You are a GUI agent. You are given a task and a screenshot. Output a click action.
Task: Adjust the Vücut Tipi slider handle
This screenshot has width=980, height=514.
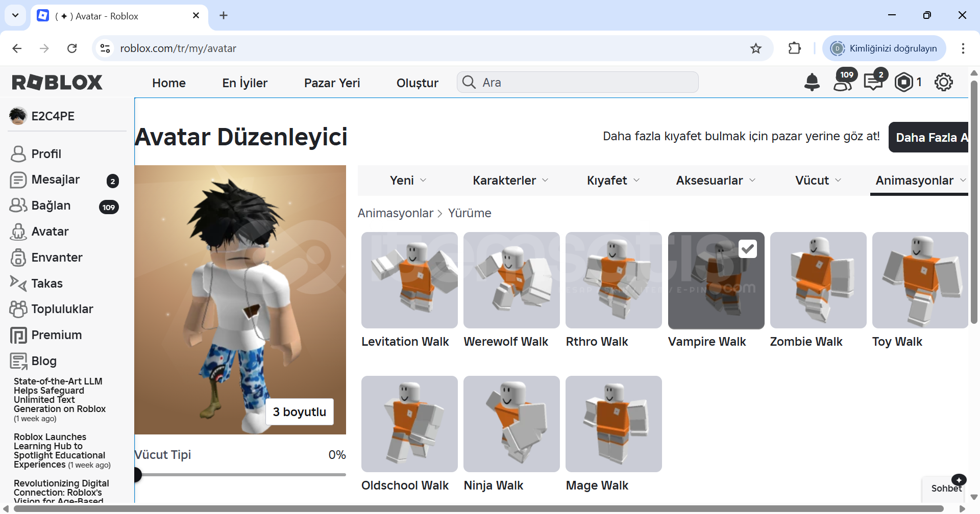click(x=137, y=475)
